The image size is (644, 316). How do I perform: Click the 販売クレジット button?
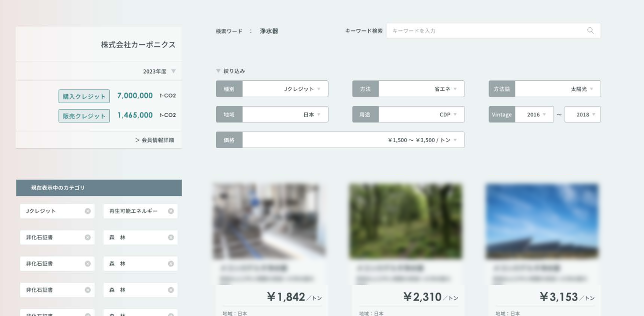(84, 116)
